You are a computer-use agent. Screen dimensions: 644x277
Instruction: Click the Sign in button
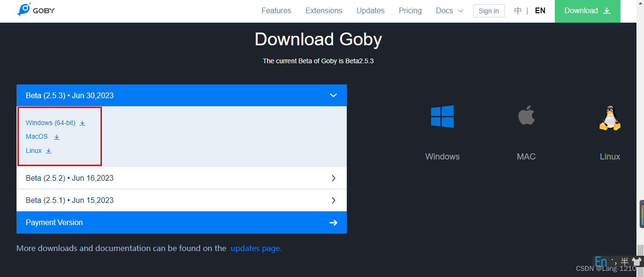click(489, 11)
